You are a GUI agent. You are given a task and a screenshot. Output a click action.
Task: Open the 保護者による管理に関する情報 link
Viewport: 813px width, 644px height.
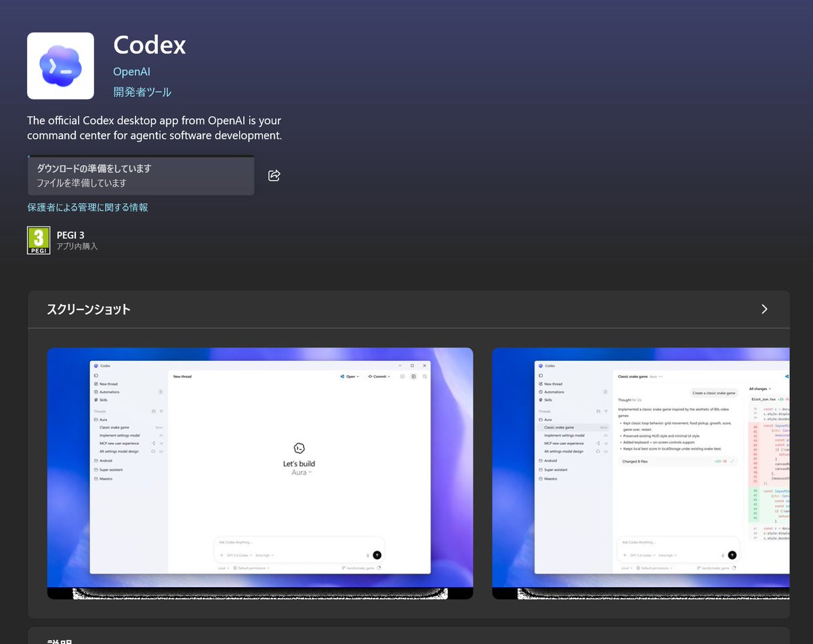87,207
